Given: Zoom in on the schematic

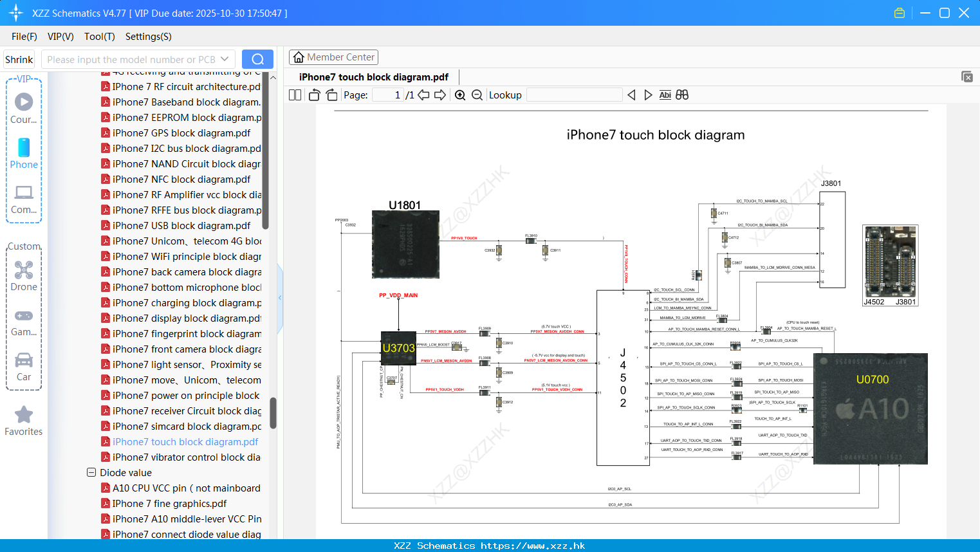Looking at the screenshot, I should click(x=460, y=95).
